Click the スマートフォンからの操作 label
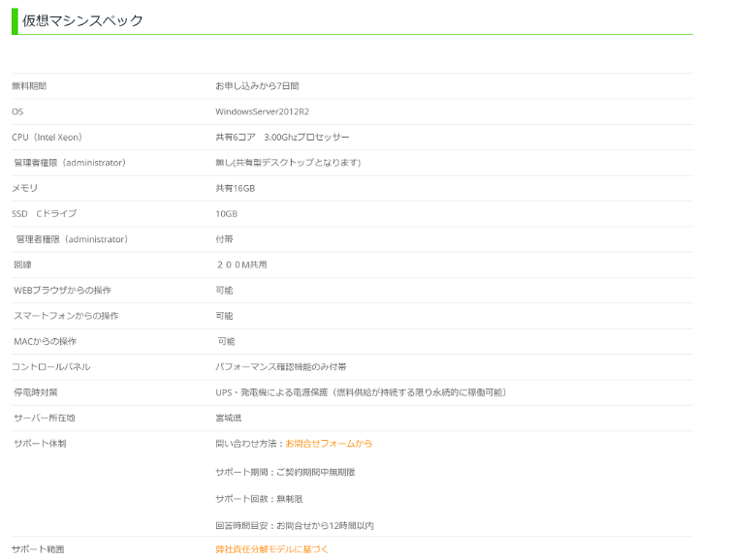The height and width of the screenshot is (560, 730). point(66,316)
